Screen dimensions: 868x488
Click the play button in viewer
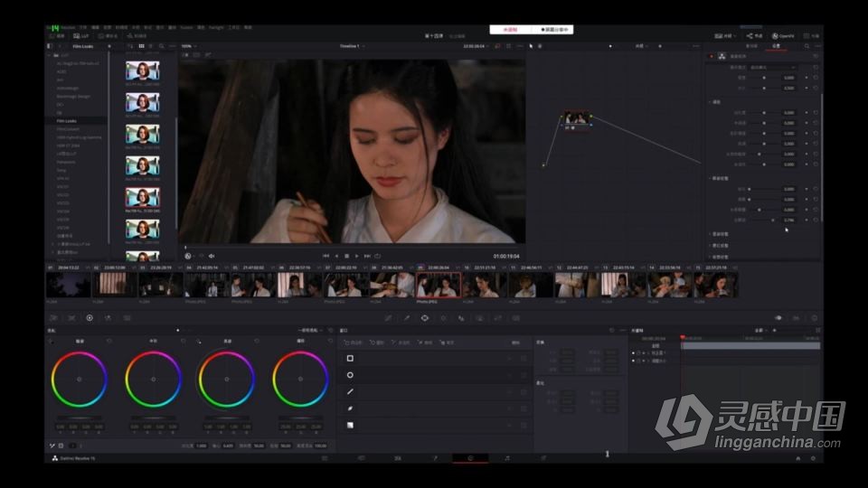click(356, 256)
